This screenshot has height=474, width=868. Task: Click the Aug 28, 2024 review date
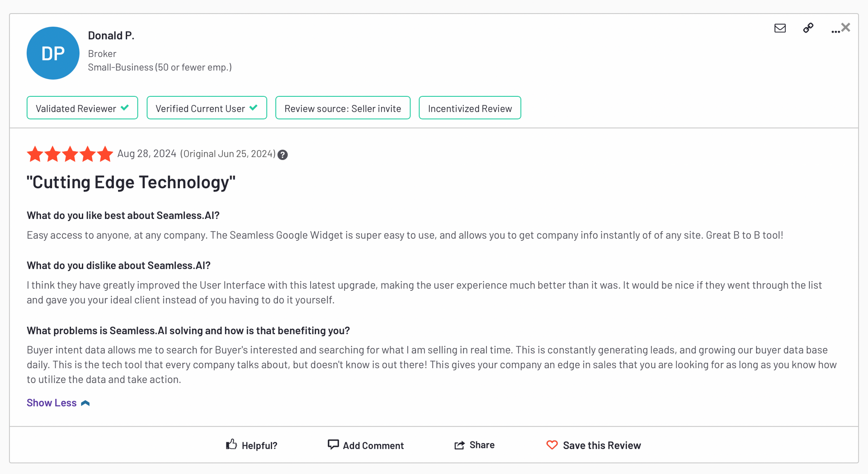coord(146,154)
